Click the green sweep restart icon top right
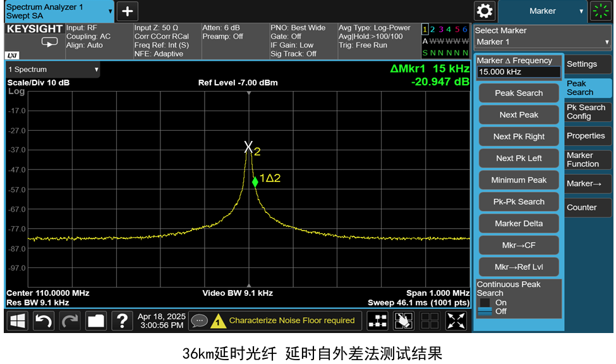The width and height of the screenshot is (616, 364). tap(599, 11)
